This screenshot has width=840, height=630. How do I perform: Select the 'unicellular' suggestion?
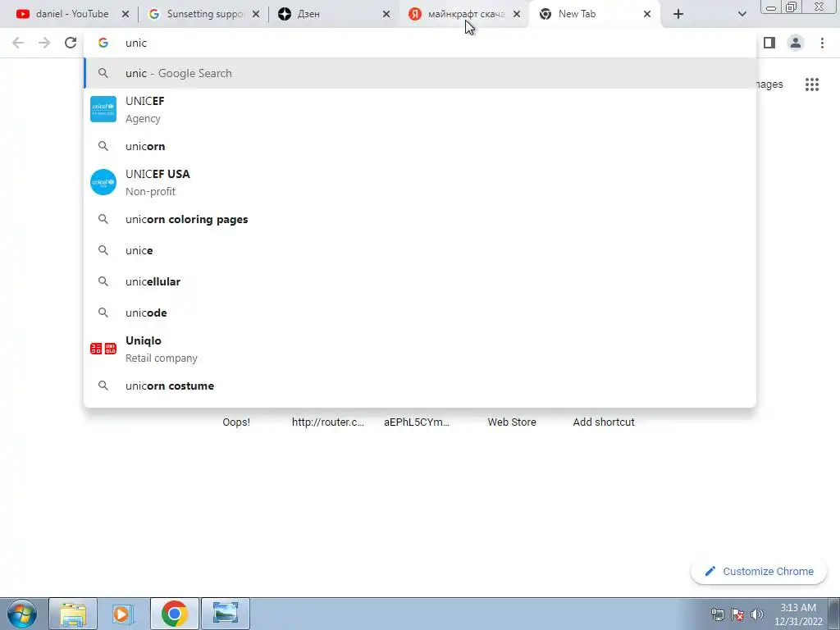pyautogui.click(x=420, y=281)
